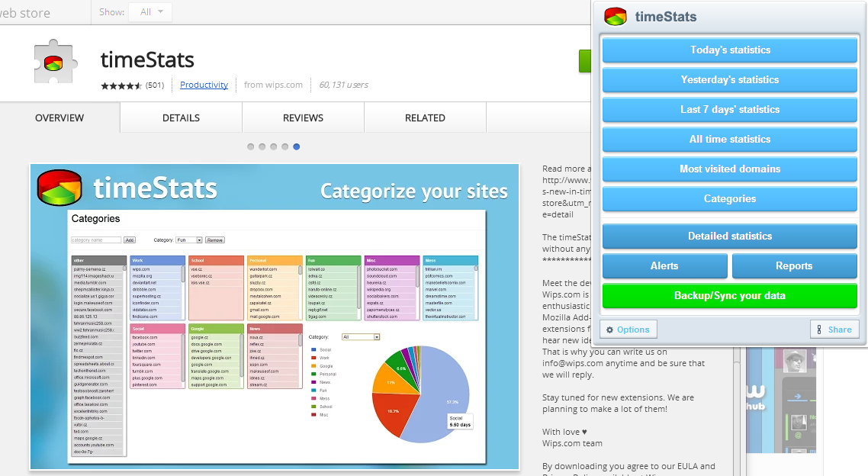Click the star rating row

pyautogui.click(x=121, y=85)
